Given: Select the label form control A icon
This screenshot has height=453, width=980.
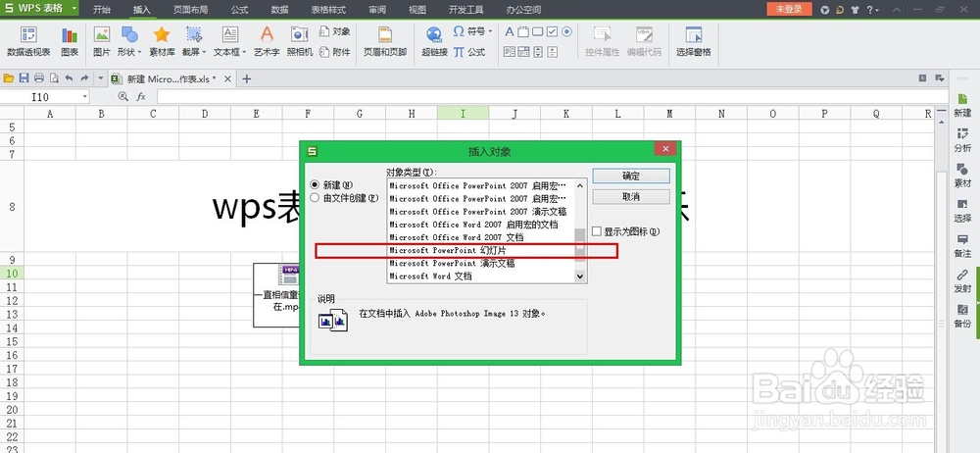Looking at the screenshot, I should (509, 32).
